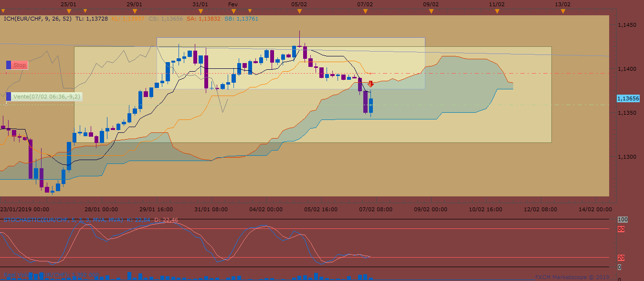Click the orange triangle marker under 09/02
The width and height of the screenshot is (644, 281).
click(431, 11)
